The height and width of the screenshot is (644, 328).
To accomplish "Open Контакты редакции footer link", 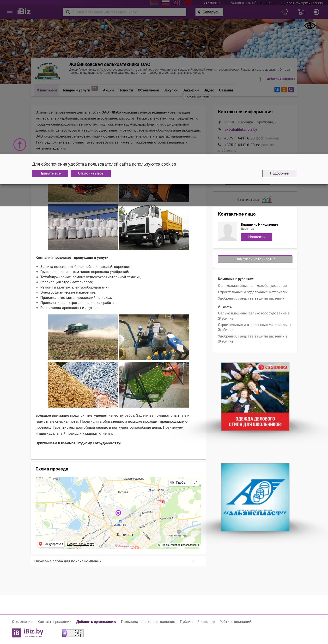I will [x=55, y=621].
